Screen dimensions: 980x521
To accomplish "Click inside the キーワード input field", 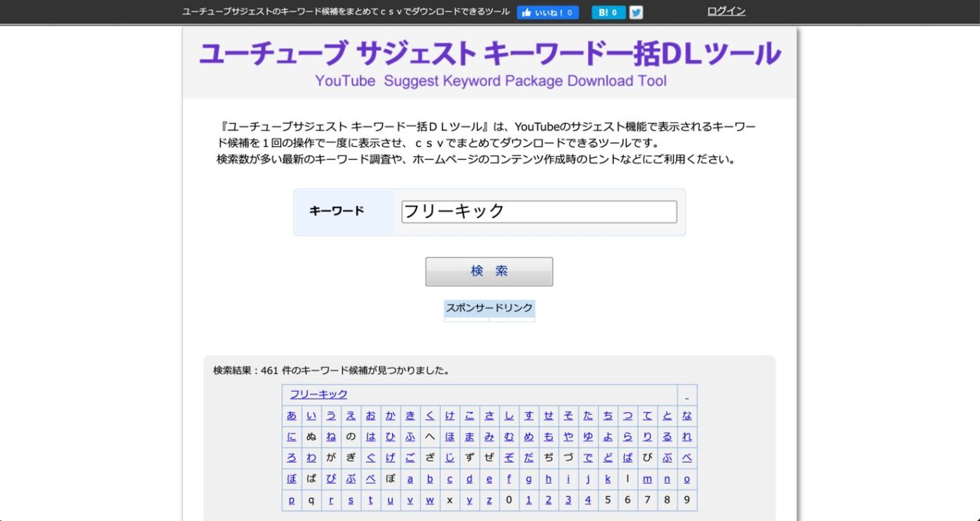I will click(x=538, y=211).
